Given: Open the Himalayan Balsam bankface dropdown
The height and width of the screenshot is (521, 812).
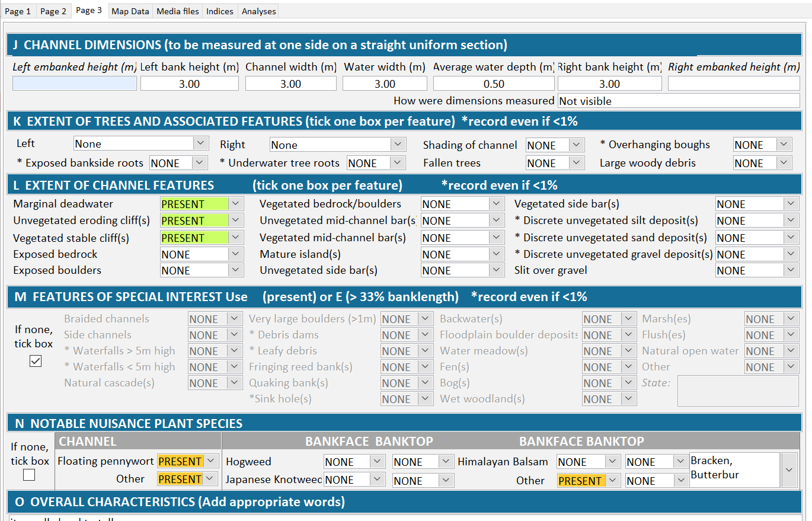Looking at the screenshot, I should click(x=588, y=462).
